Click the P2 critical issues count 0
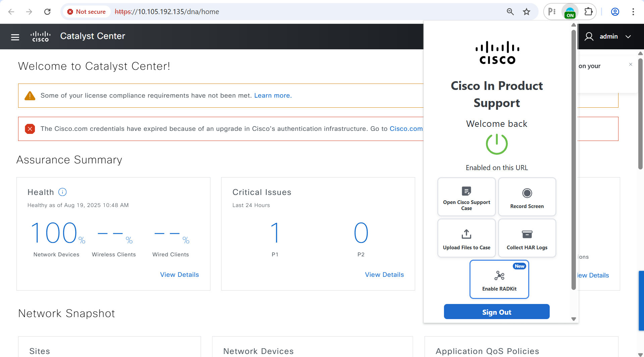Viewport: 644px width, 357px height. 361,233
